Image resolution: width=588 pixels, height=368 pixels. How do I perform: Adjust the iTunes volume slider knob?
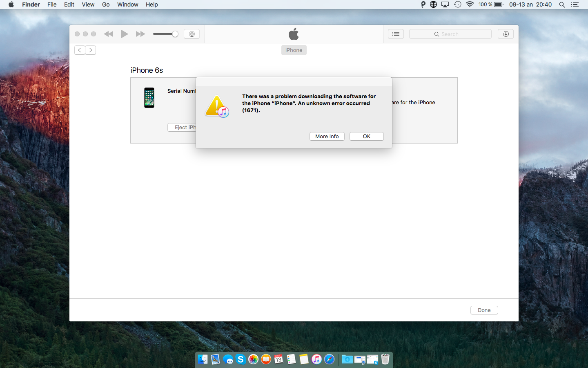pos(175,34)
